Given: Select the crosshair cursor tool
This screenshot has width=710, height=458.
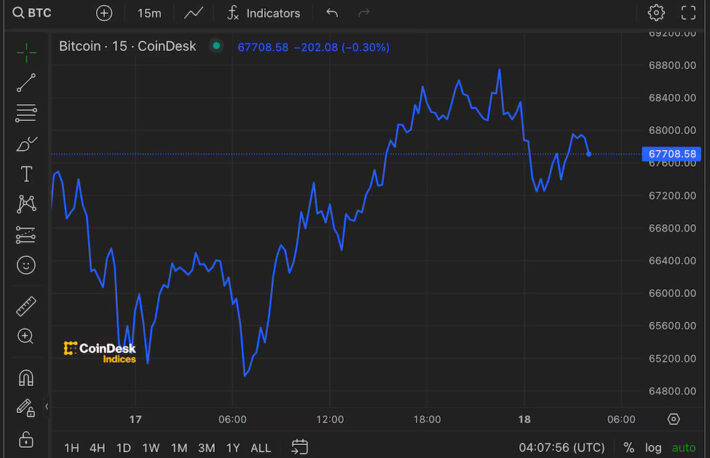Looking at the screenshot, I should point(26,52).
